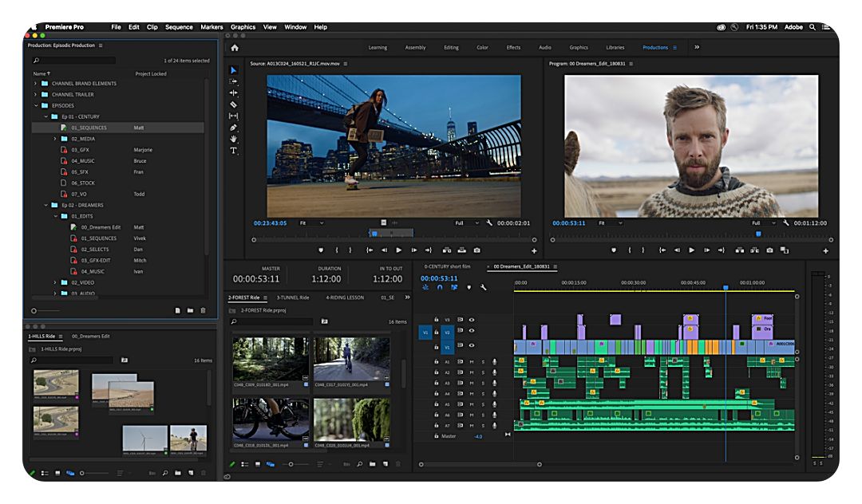862x504 pixels.
Task: Select the Razor tool in the toolbar
Action: click(x=234, y=104)
